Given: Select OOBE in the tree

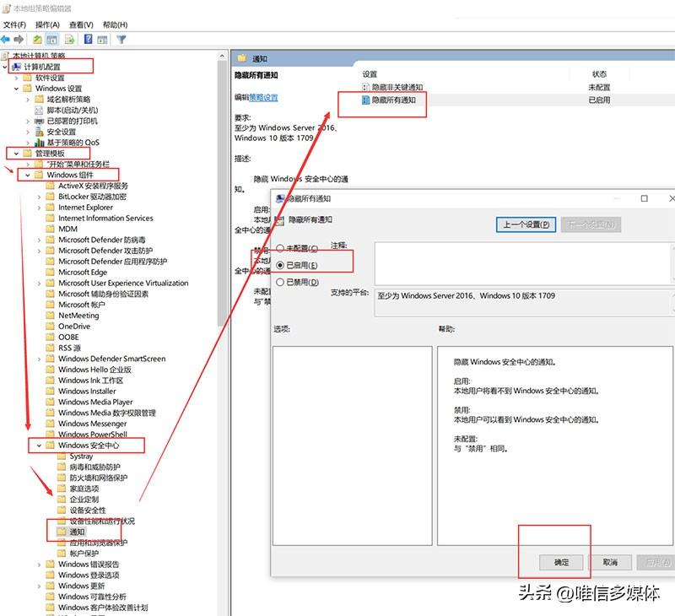Looking at the screenshot, I should (68, 337).
